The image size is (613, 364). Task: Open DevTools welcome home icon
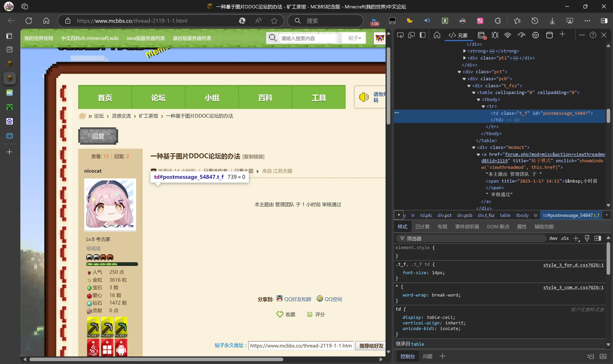click(x=437, y=35)
